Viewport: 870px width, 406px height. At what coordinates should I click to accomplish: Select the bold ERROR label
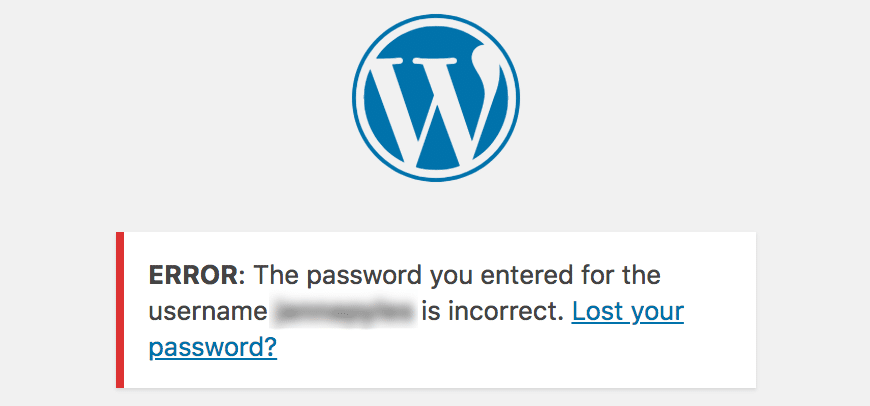[189, 274]
